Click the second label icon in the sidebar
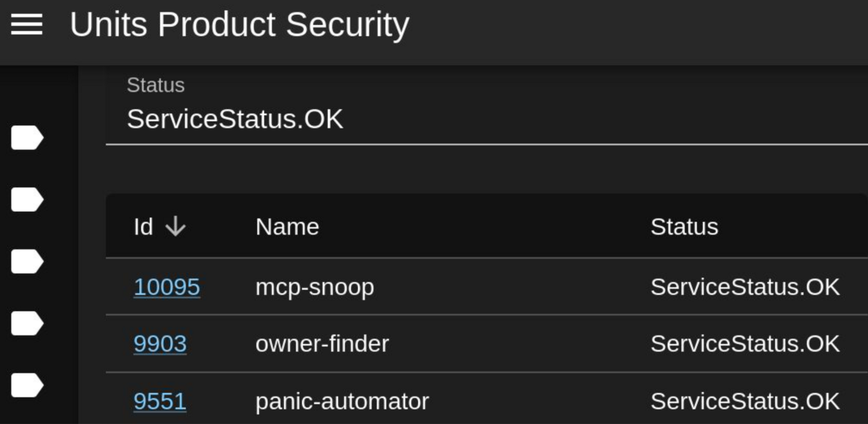The width and height of the screenshot is (868, 424). click(x=27, y=199)
